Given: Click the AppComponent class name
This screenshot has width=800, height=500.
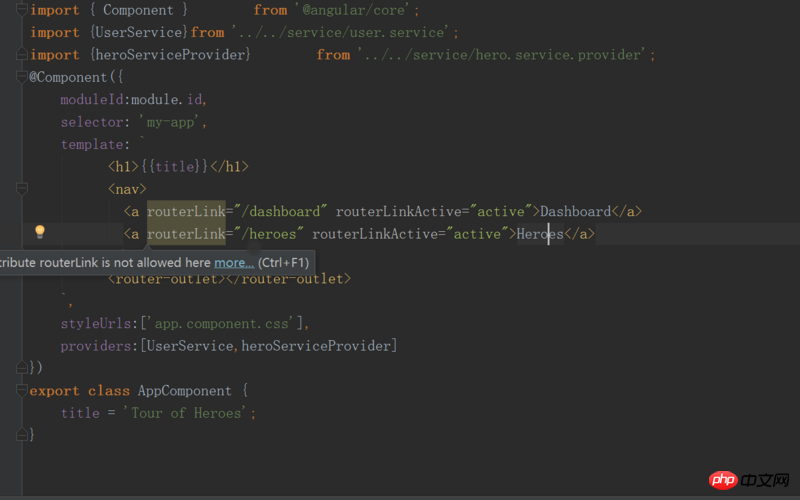Looking at the screenshot, I should coord(185,391).
